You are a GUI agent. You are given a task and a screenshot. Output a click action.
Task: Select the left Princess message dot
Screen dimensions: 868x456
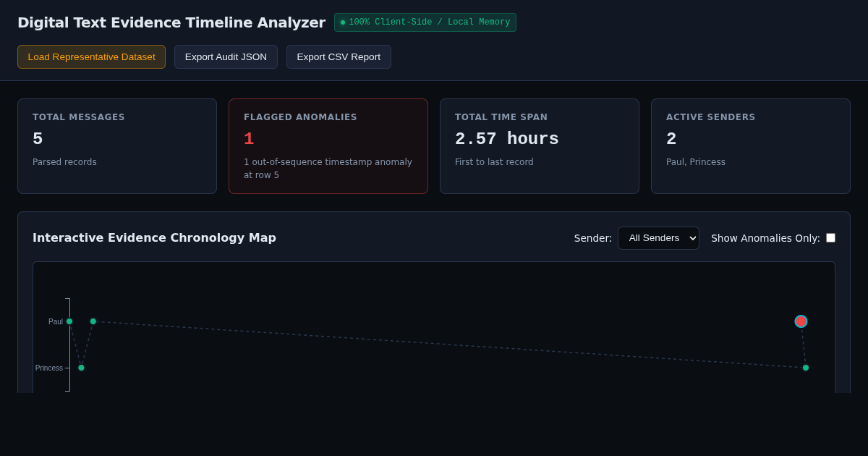click(81, 368)
